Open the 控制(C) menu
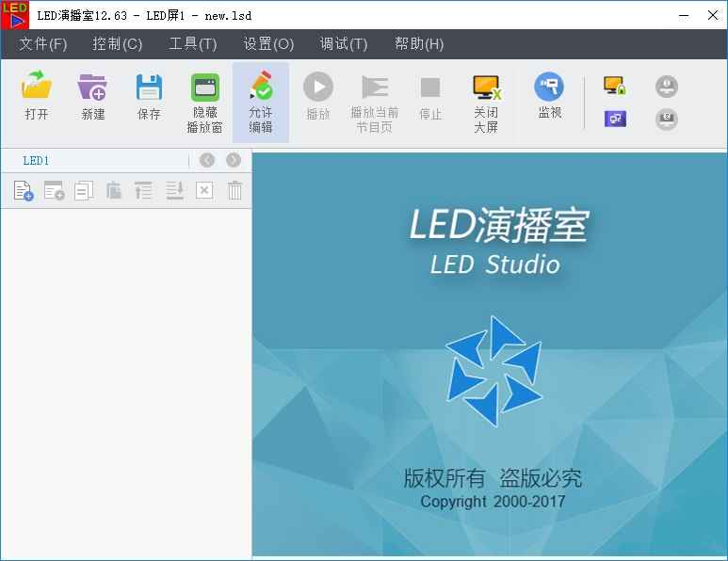 click(x=117, y=44)
